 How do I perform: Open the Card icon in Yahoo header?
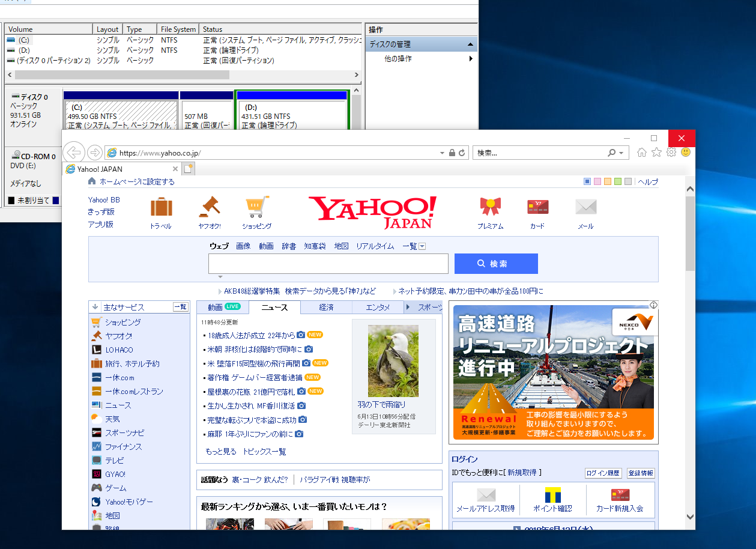pyautogui.click(x=537, y=207)
